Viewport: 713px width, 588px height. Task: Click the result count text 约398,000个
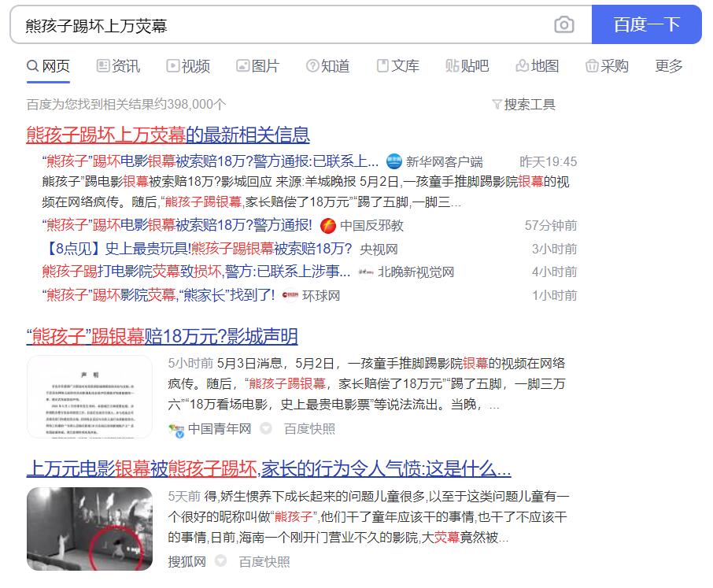click(x=190, y=105)
